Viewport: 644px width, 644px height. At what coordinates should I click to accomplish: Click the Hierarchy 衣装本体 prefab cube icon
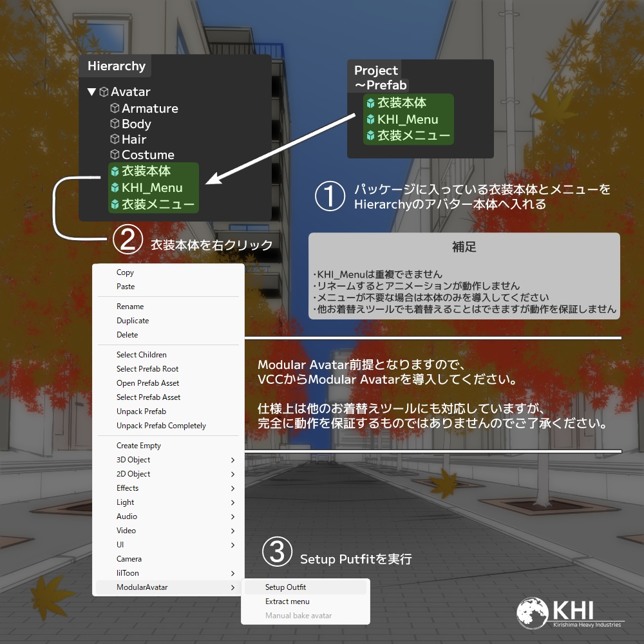click(115, 171)
